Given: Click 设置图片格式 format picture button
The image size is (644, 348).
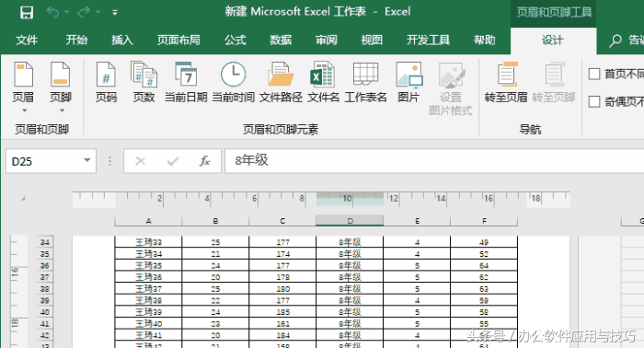Looking at the screenshot, I should [x=451, y=88].
